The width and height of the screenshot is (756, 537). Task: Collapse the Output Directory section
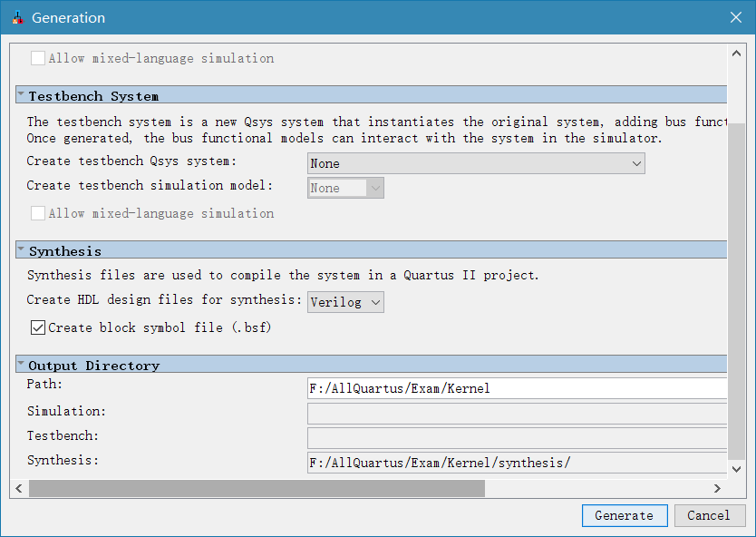pyautogui.click(x=21, y=364)
